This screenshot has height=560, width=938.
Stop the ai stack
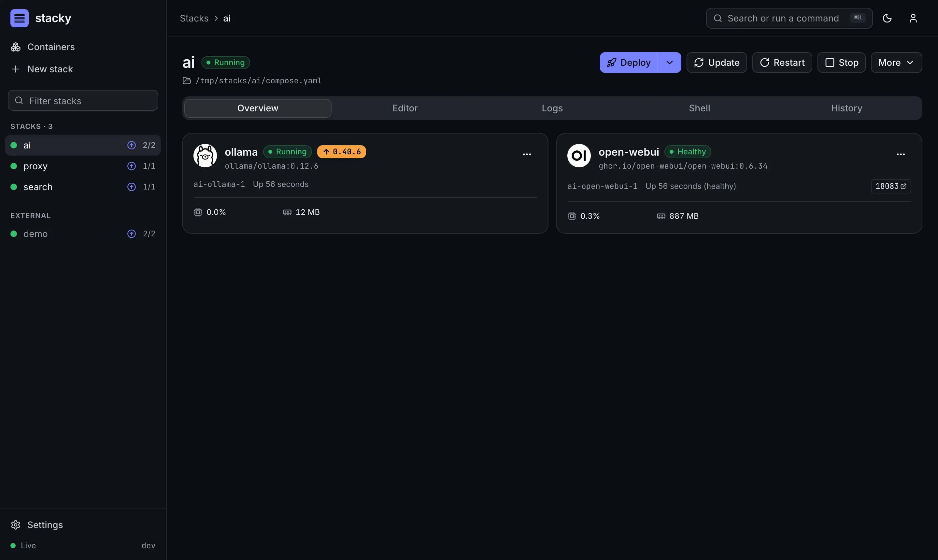(841, 63)
